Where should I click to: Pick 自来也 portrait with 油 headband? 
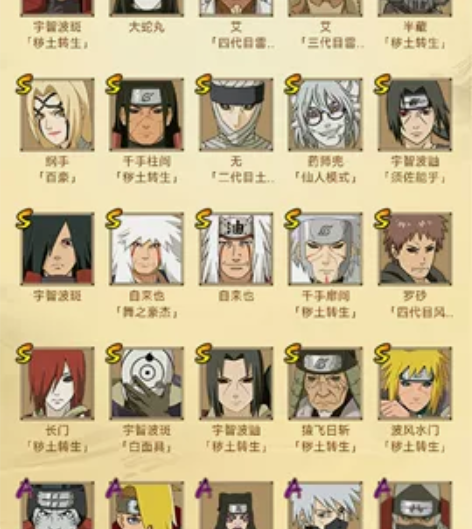click(x=236, y=249)
